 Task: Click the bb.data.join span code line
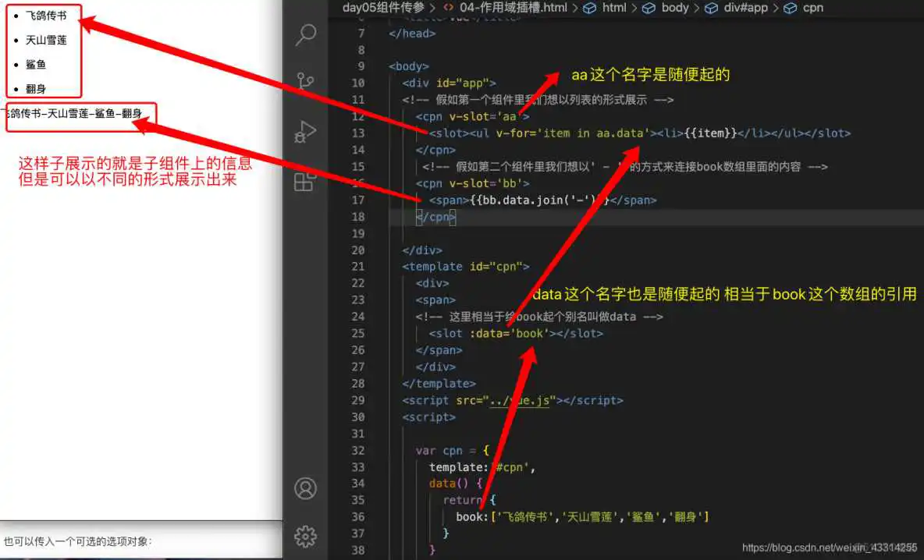(542, 200)
